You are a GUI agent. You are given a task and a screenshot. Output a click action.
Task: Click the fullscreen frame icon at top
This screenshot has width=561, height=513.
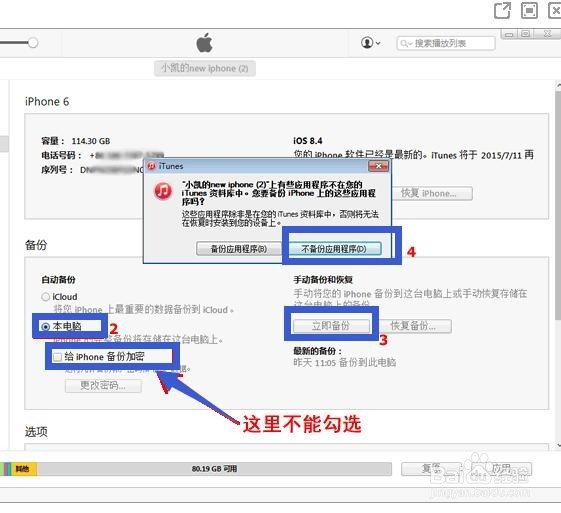coord(529,10)
